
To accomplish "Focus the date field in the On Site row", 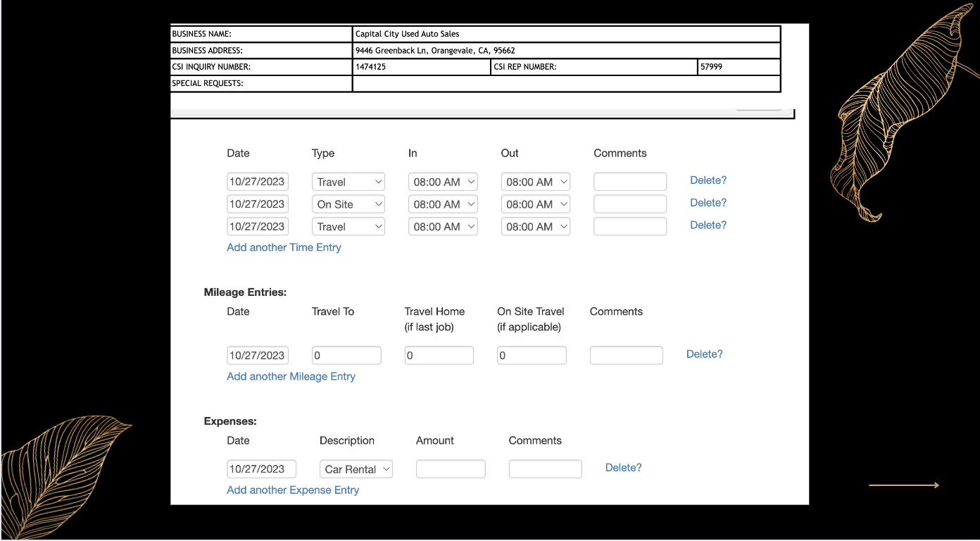I will point(258,204).
